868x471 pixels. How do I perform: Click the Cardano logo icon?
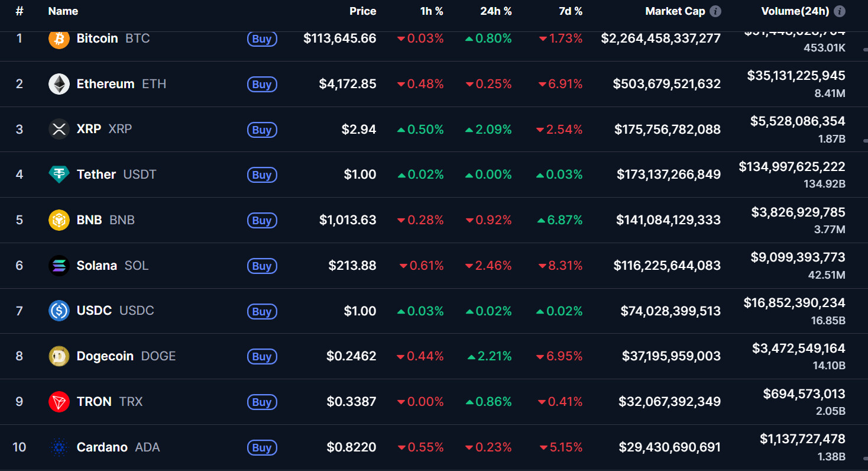tap(59, 447)
